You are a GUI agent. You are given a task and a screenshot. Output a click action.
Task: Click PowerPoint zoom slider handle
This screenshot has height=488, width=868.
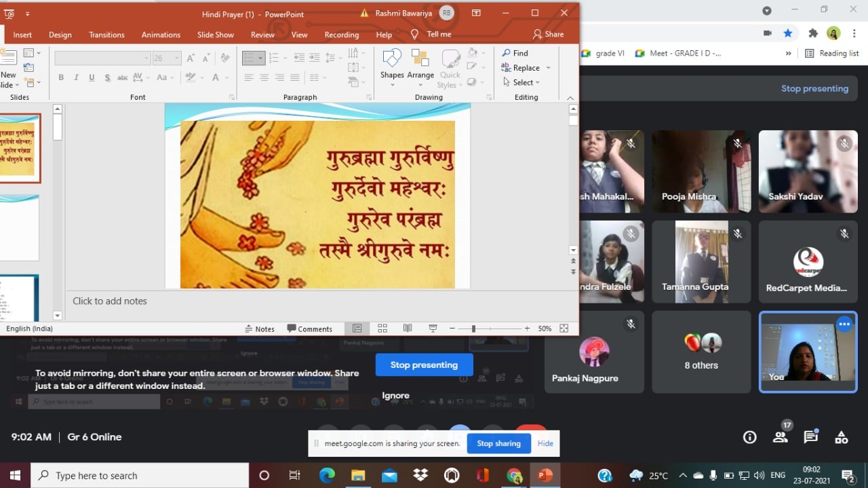[x=473, y=329]
